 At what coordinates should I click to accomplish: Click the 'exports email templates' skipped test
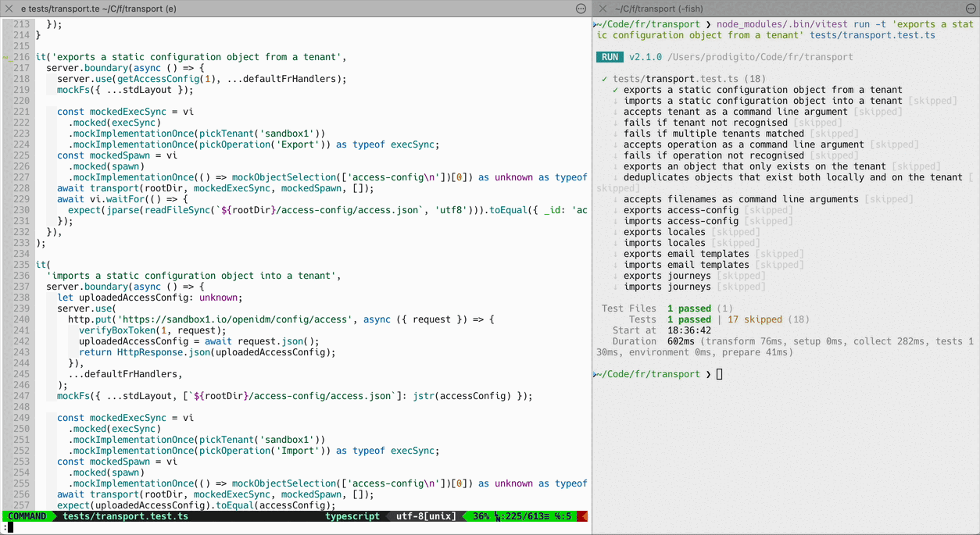(x=686, y=254)
